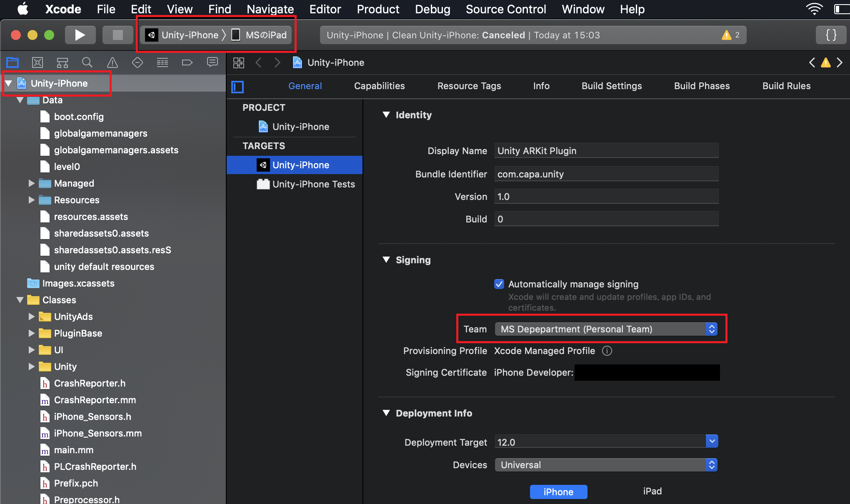Viewport: 850px width, 504px height.
Task: Switch to the Resource Tags tab
Action: (x=469, y=86)
